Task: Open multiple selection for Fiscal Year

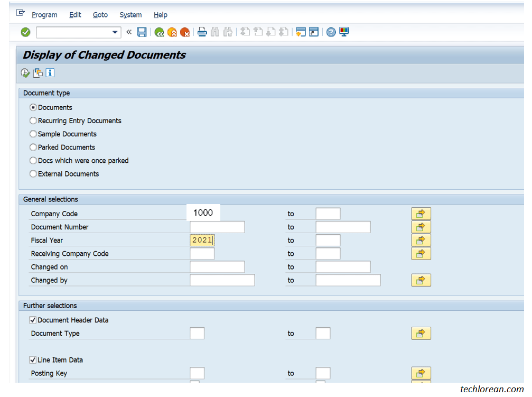Action: [421, 239]
